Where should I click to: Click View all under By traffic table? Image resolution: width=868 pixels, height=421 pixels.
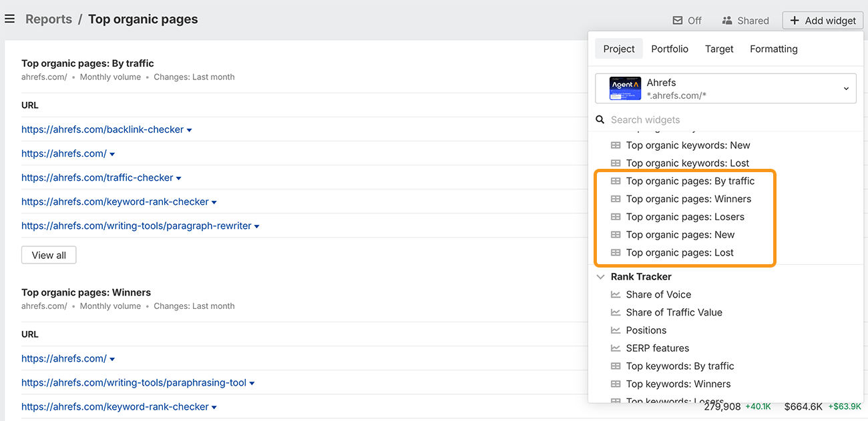(49, 255)
